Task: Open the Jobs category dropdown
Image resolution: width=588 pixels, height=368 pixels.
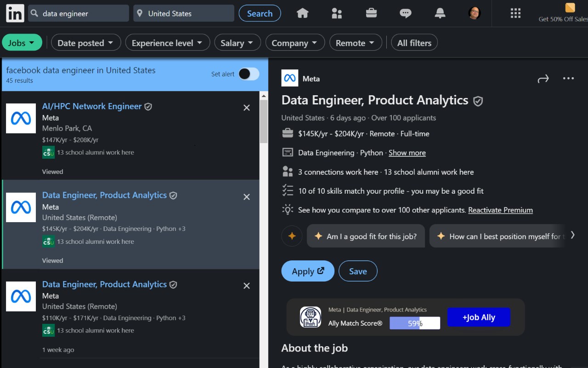Action: (22, 43)
